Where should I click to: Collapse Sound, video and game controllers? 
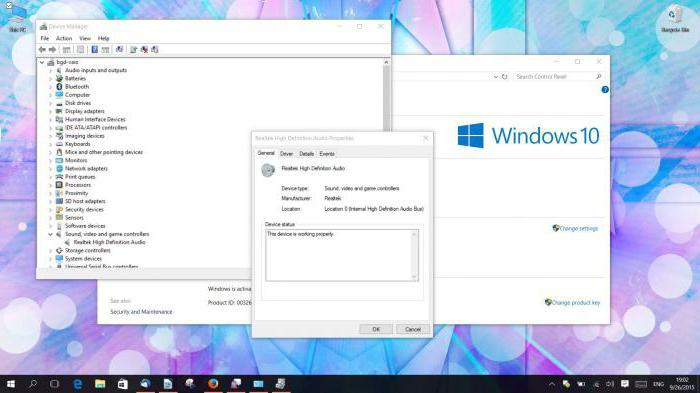(x=50, y=234)
